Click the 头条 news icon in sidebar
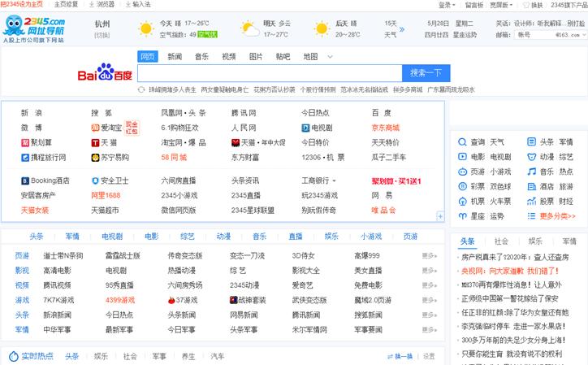This screenshot has width=588, height=365. [x=531, y=142]
